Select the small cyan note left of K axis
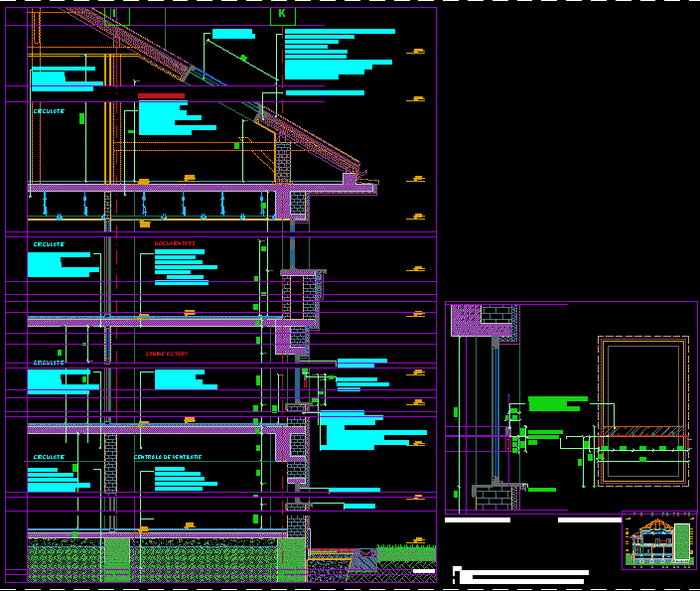This screenshot has width=700, height=591. point(233,33)
